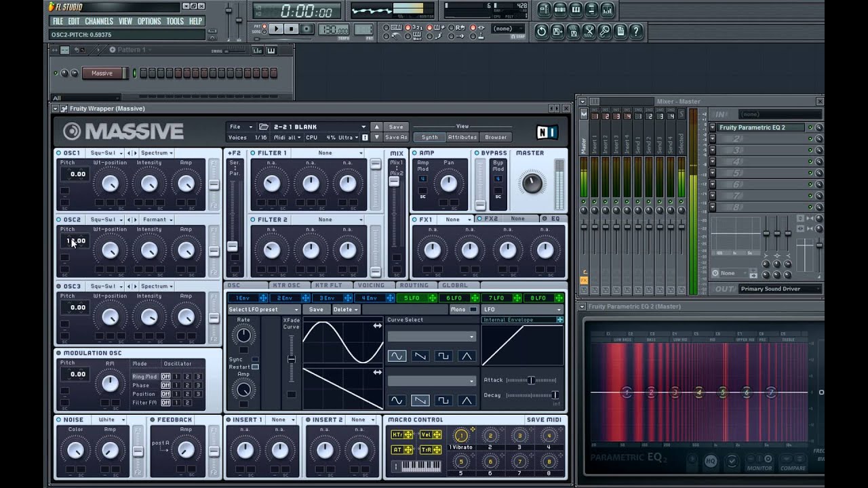
Task: Toggle Fruity Parametric EQ 2 slot enable LED
Action: point(810,127)
